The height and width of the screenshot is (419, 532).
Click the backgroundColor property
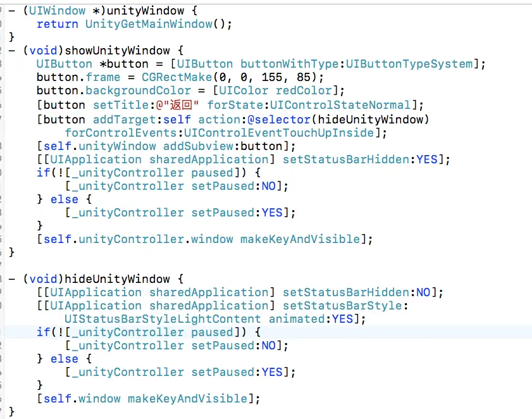point(138,91)
